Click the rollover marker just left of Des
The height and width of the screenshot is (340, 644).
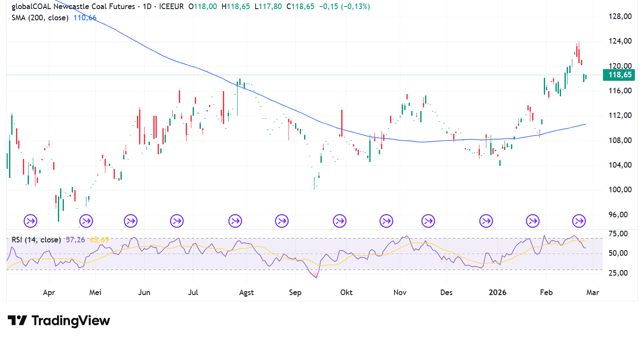428,221
